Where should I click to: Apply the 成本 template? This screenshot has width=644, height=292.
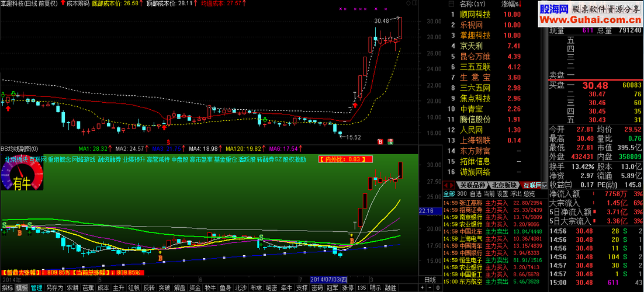pyautogui.click(x=103, y=287)
